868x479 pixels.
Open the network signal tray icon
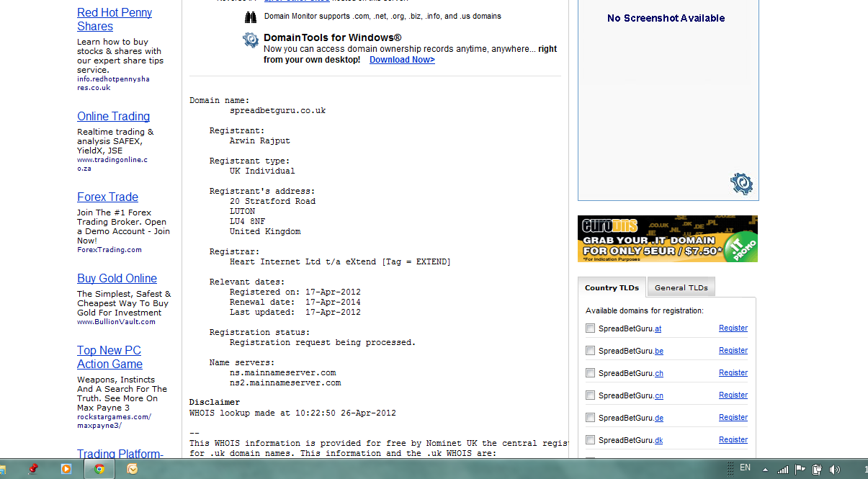pos(783,470)
